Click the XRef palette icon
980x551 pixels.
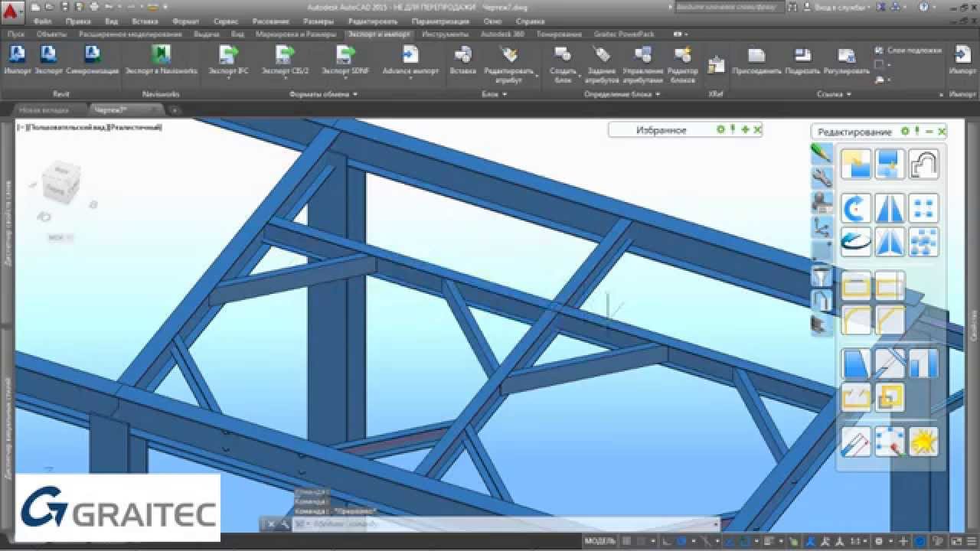coord(716,66)
